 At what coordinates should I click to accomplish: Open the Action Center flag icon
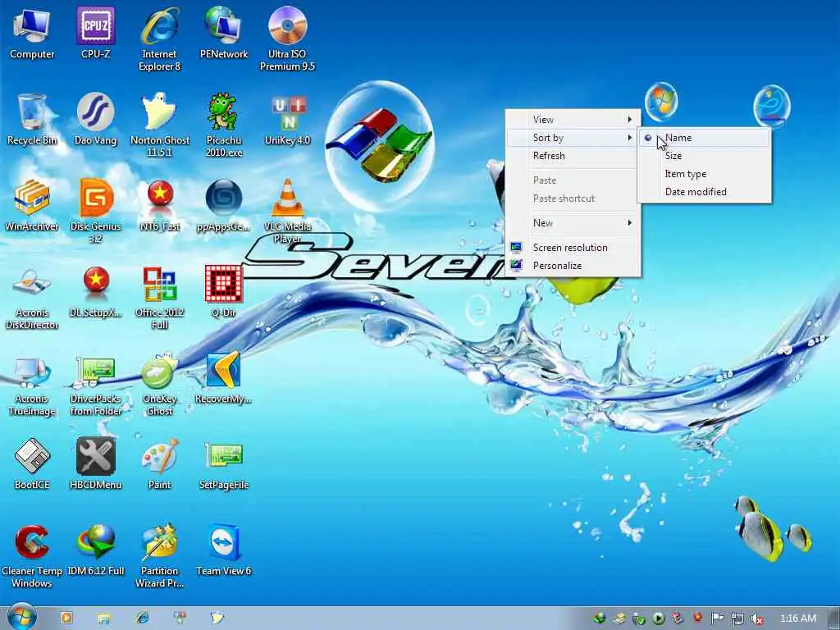click(717, 619)
